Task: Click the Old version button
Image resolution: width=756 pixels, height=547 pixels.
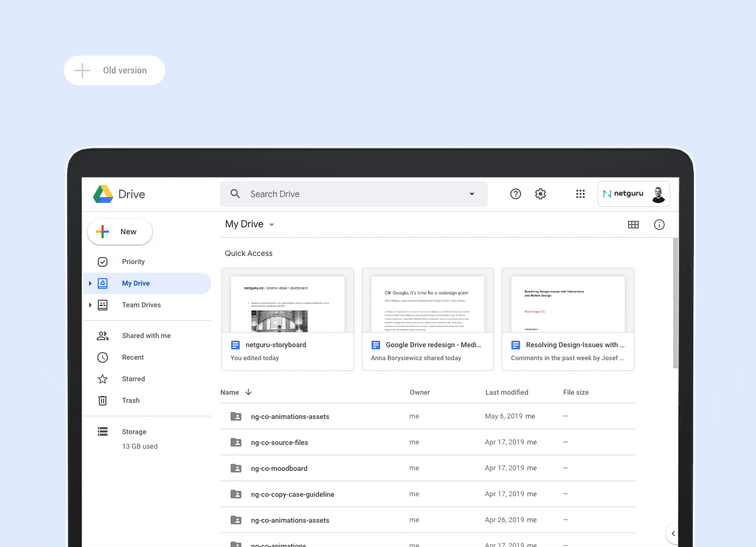Action: (114, 71)
